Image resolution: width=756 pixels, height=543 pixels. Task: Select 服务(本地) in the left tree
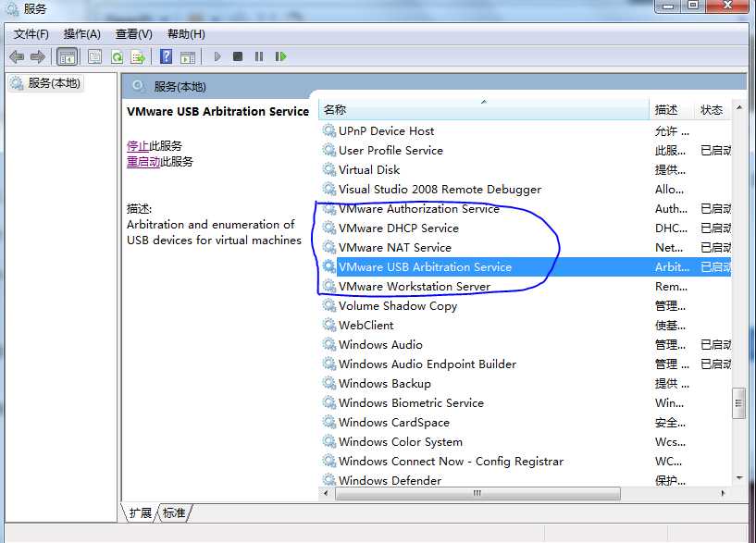(x=47, y=83)
